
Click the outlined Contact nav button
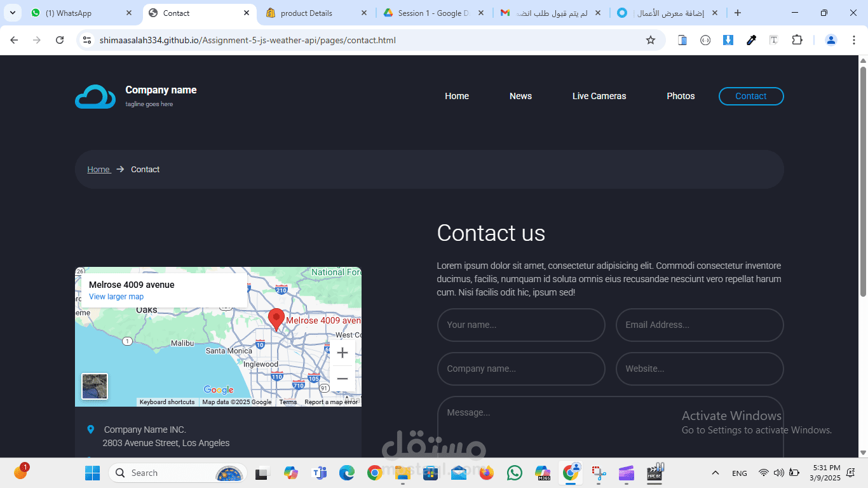click(751, 96)
